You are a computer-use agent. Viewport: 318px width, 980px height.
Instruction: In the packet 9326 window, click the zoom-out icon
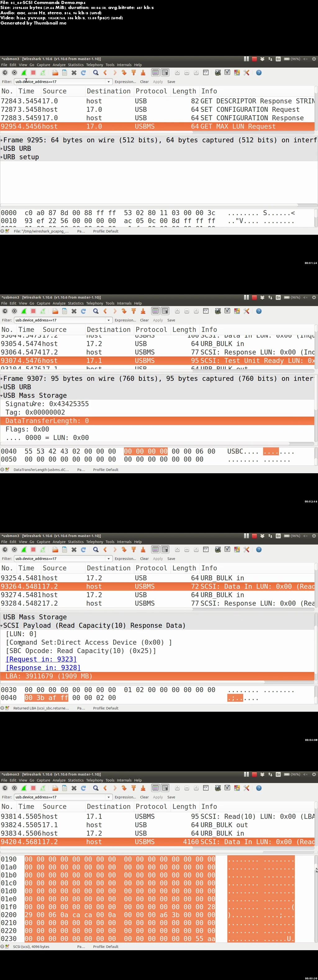click(x=187, y=549)
